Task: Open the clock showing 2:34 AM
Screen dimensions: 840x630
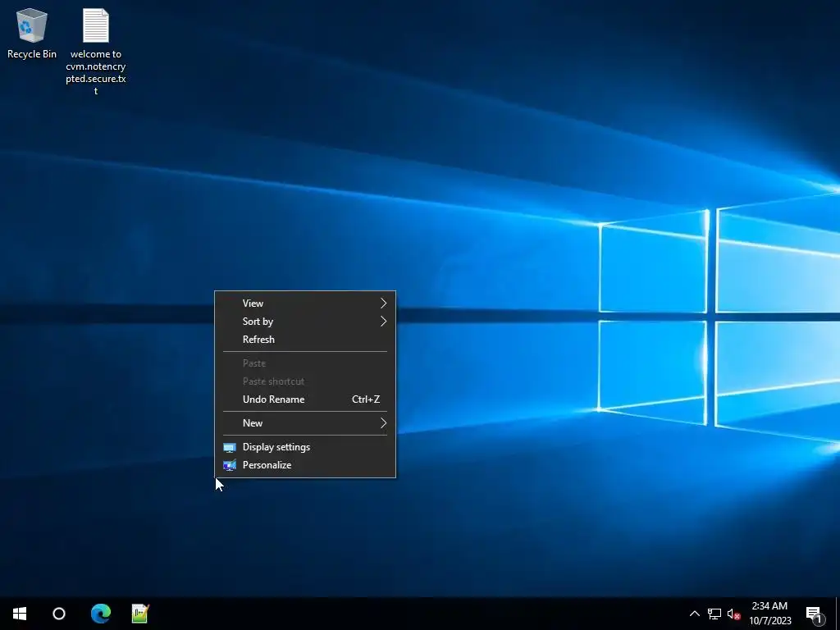Action: pyautogui.click(x=769, y=614)
